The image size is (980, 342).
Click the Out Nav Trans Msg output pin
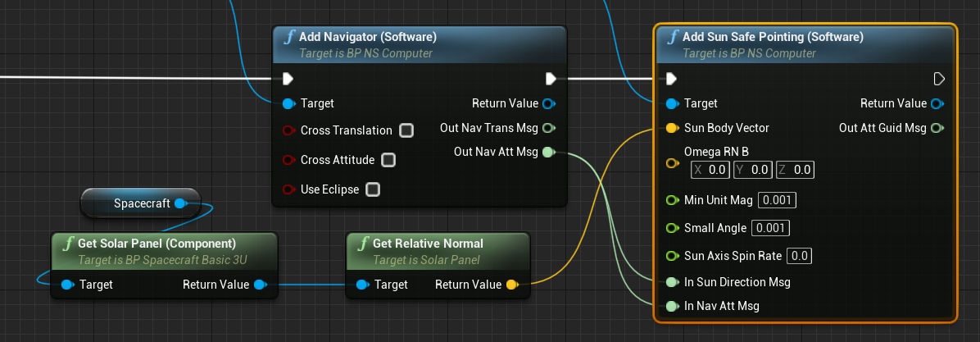(548, 128)
